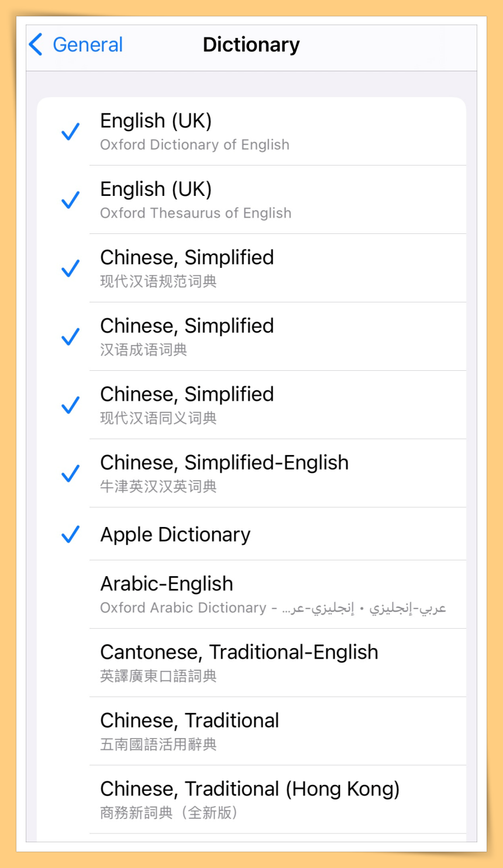Tap the back chevron icon
The image size is (503, 868).
point(36,44)
